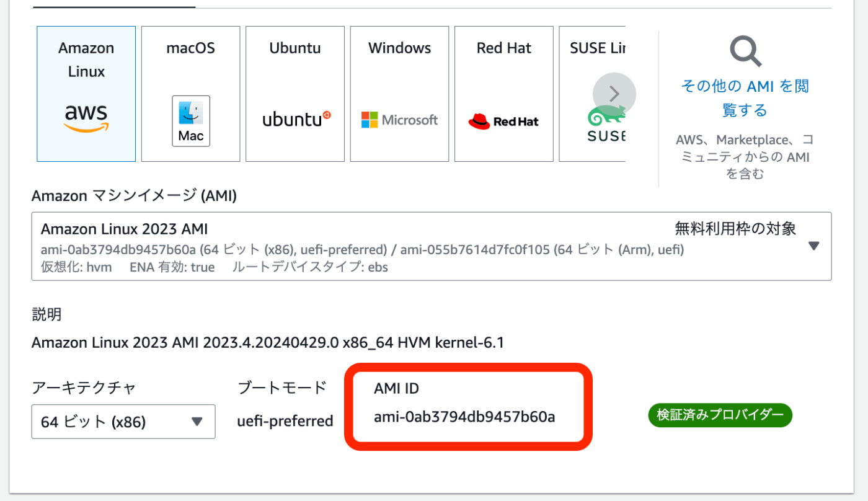Open the その他の AMI を閲覧する link
Viewport: 868px width, 501px height.
pyautogui.click(x=745, y=98)
